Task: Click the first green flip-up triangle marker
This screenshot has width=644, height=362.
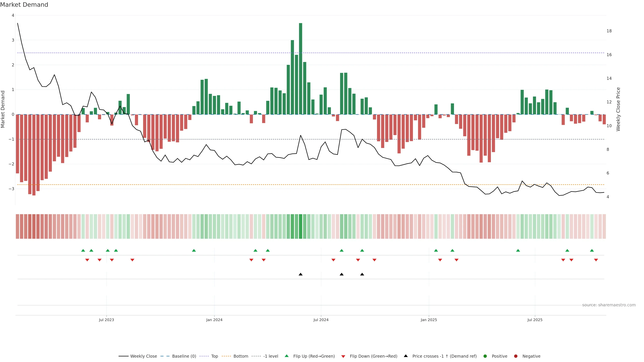Action: pos(83,251)
